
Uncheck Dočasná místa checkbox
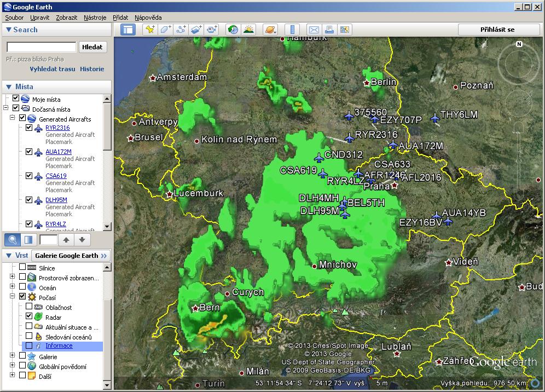[16, 108]
